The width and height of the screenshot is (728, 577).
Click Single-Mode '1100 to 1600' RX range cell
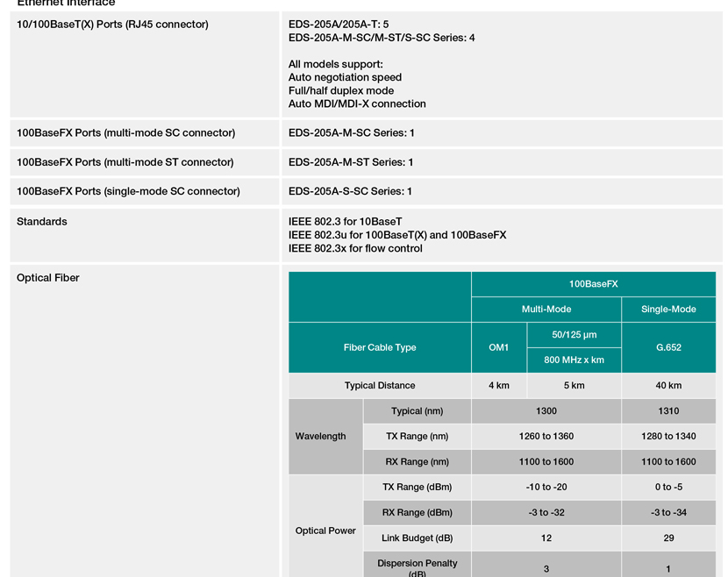click(668, 462)
